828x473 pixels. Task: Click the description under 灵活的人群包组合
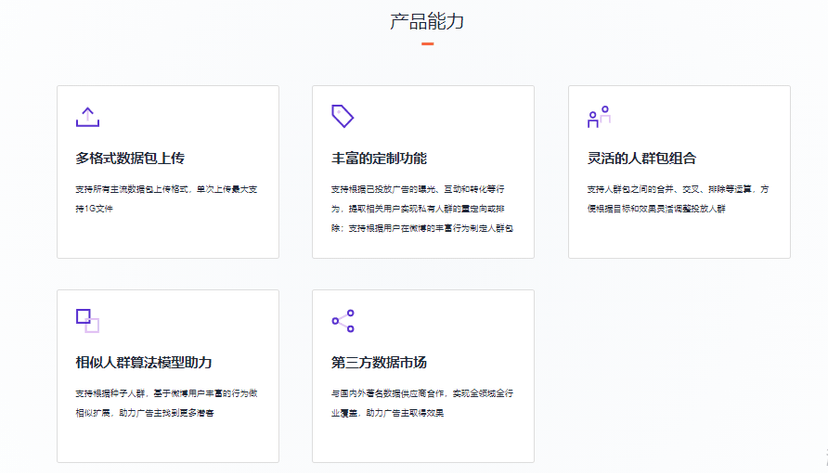tap(678, 198)
